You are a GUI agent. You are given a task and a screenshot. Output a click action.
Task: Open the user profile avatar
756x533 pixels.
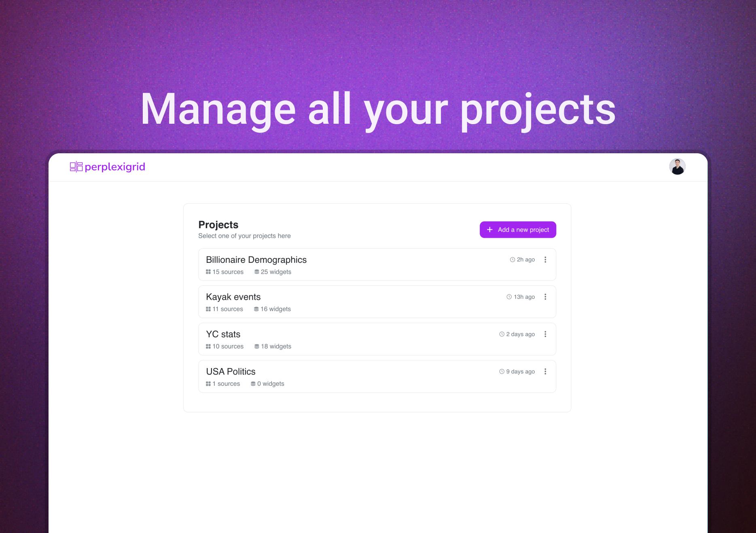677,167
